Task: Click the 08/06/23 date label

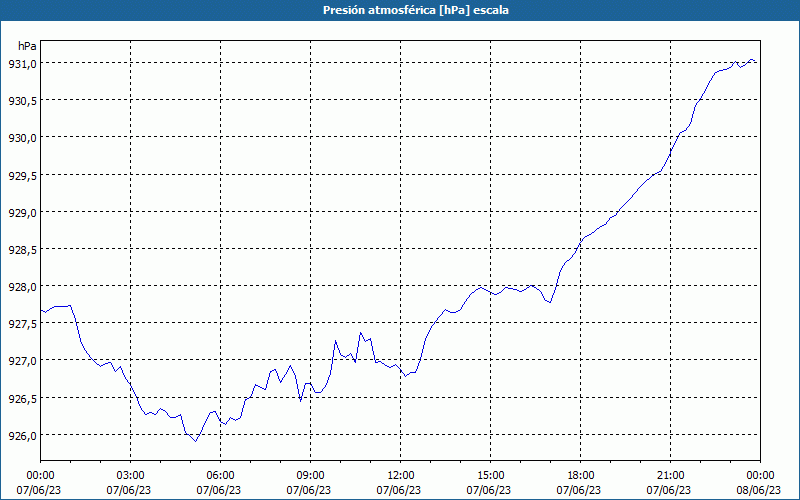Action: click(x=759, y=490)
